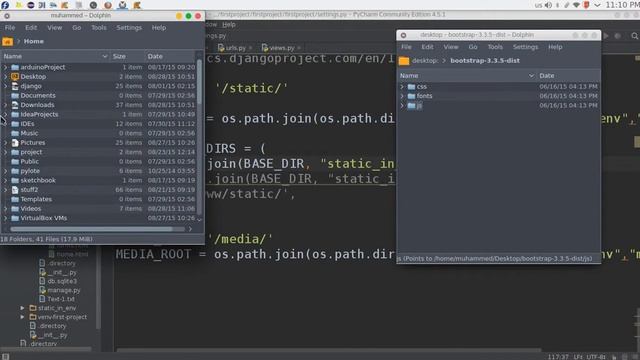Expand the Pictures folder
The width and height of the screenshot is (640, 360).
[5, 142]
